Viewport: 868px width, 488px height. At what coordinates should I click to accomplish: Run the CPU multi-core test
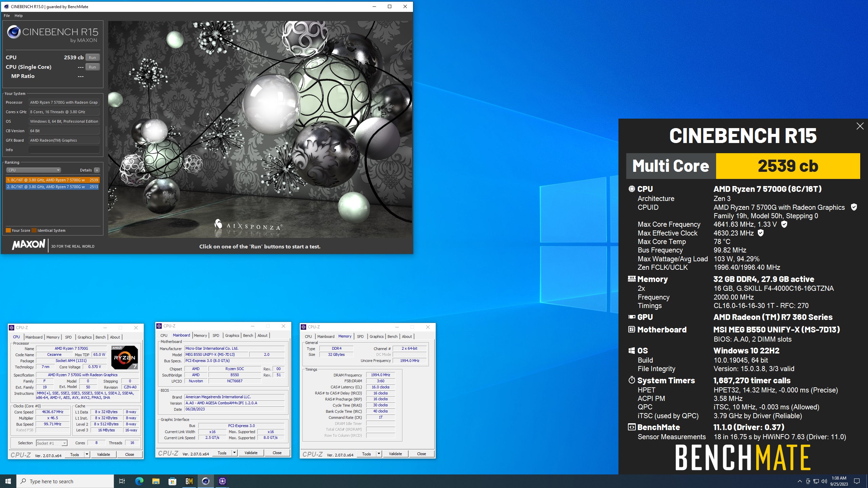pos(92,57)
